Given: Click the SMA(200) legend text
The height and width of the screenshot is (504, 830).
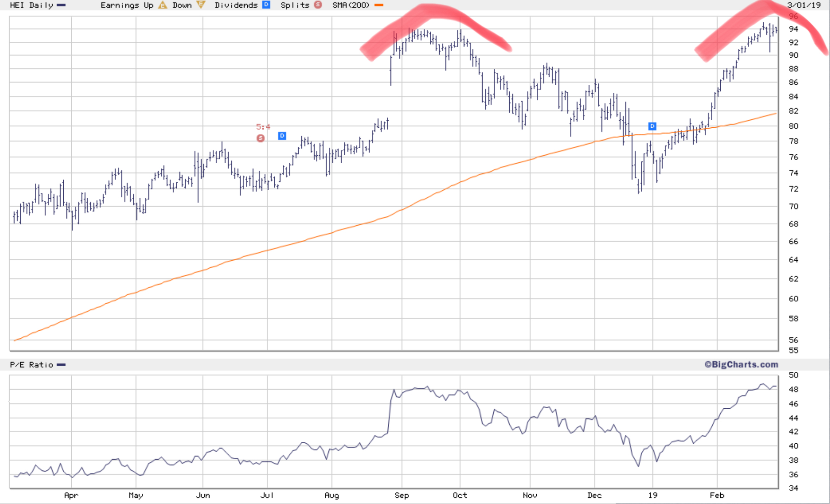Looking at the screenshot, I should pyautogui.click(x=351, y=5).
